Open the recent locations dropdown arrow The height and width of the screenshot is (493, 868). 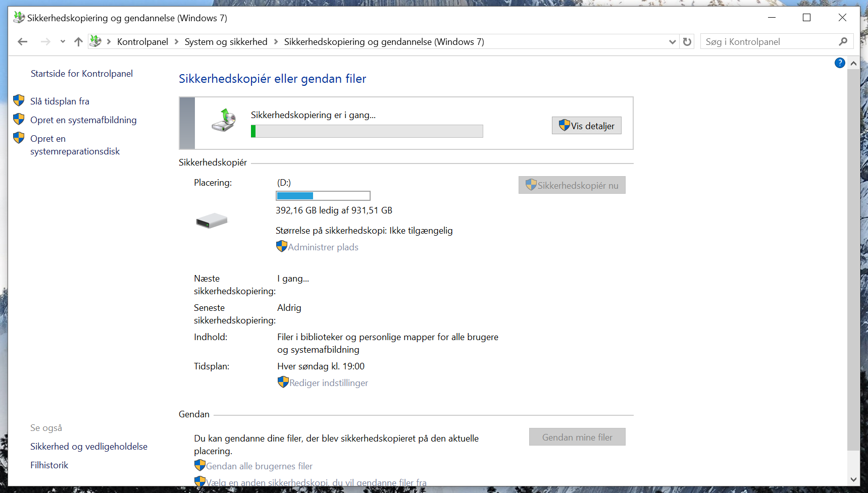63,42
